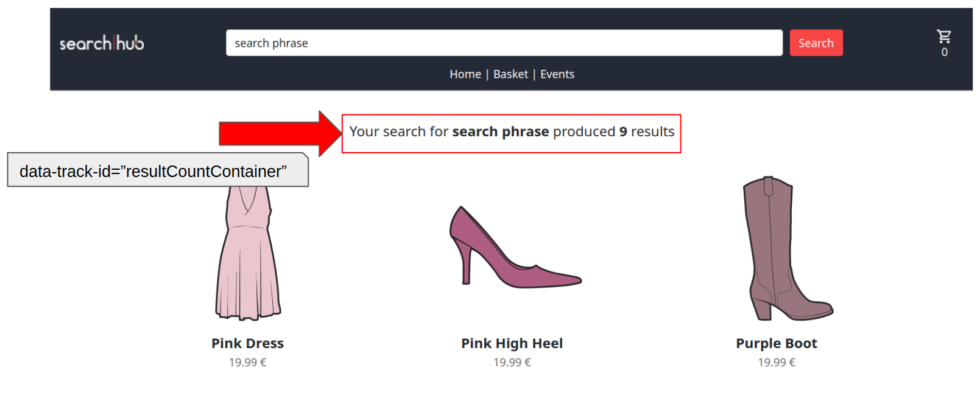
Task: Click the searchhub logo
Action: pos(102,43)
